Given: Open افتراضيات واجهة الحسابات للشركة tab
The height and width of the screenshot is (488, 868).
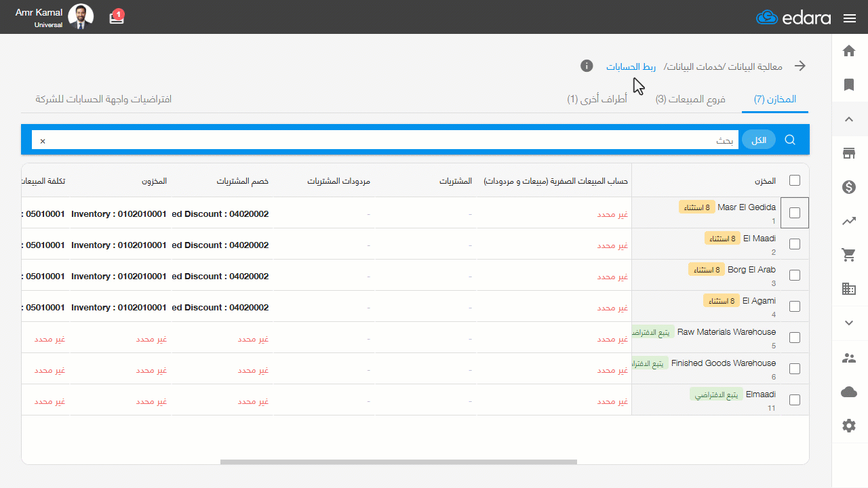Looking at the screenshot, I should pyautogui.click(x=104, y=99).
